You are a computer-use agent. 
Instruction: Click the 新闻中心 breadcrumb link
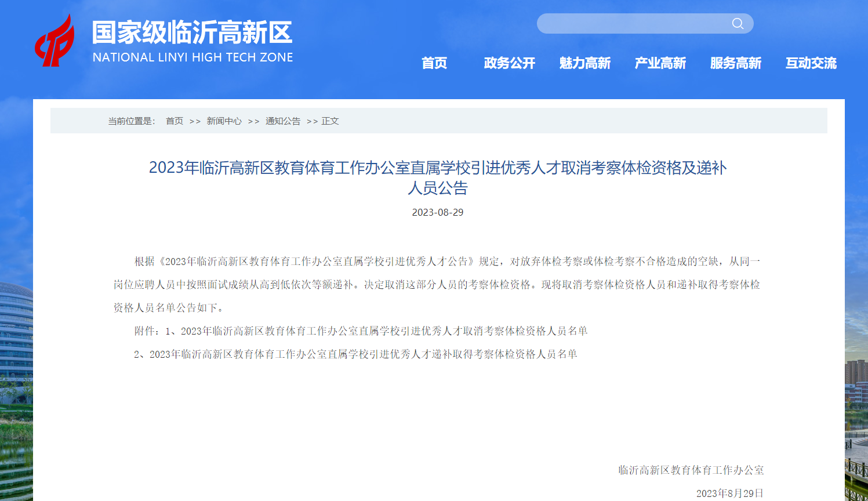click(224, 121)
